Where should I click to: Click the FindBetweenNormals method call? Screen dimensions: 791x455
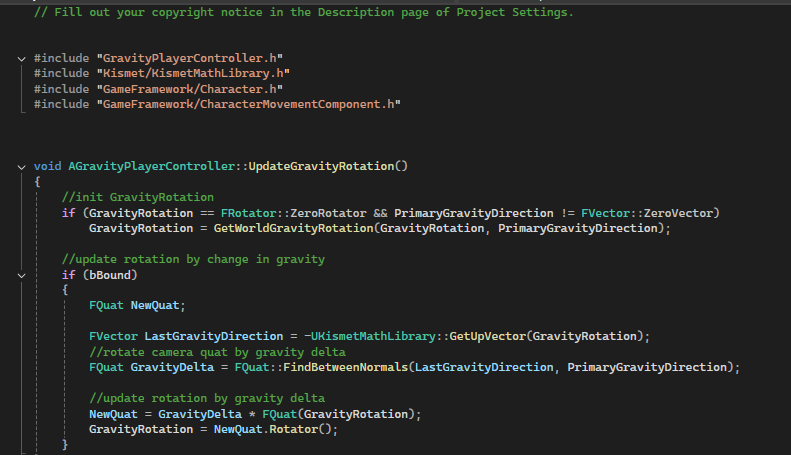click(346, 367)
